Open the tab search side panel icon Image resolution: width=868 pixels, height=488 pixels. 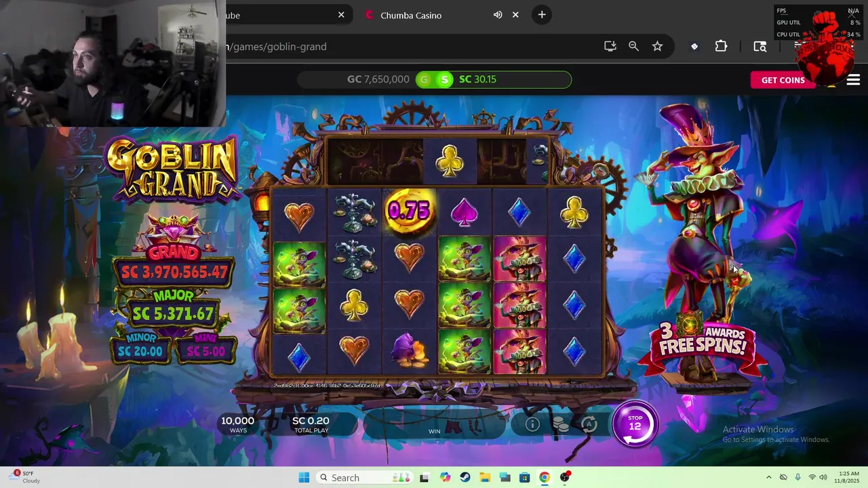coord(759,46)
